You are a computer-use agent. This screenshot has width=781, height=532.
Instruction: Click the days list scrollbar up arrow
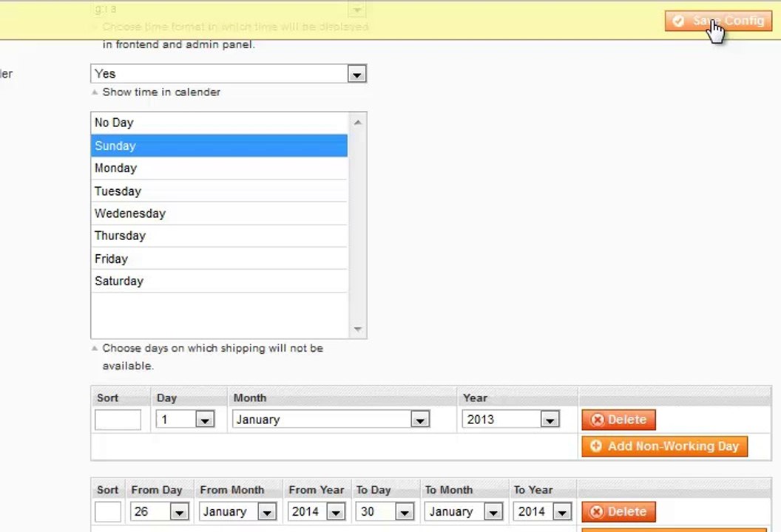click(358, 123)
